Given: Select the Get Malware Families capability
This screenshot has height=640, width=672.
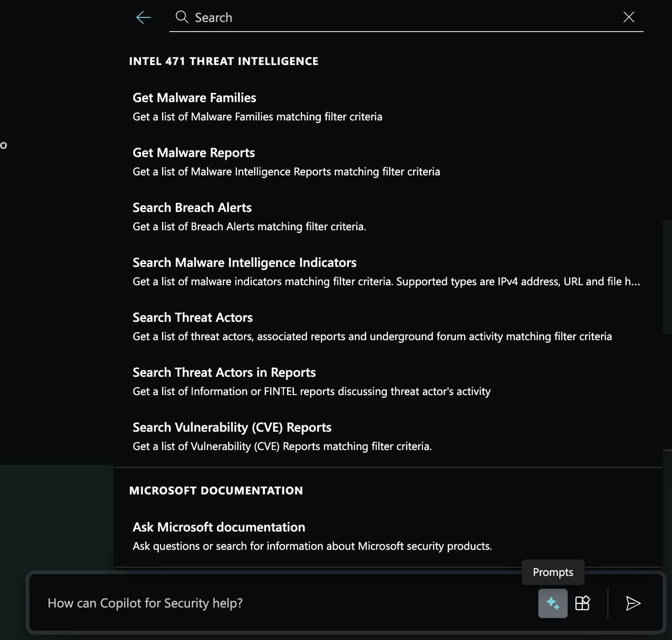Looking at the screenshot, I should pyautogui.click(x=194, y=98).
